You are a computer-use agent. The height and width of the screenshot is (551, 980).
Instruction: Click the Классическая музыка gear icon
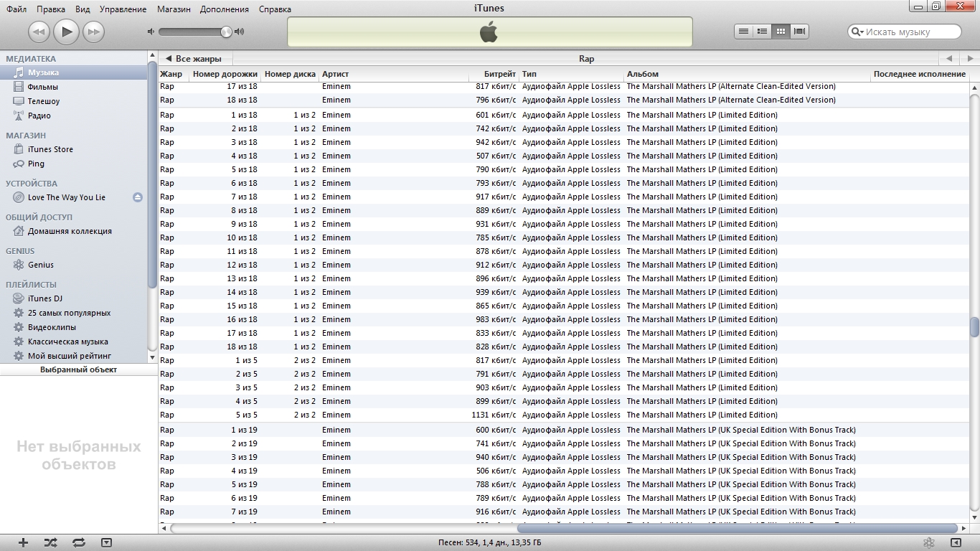tap(19, 342)
